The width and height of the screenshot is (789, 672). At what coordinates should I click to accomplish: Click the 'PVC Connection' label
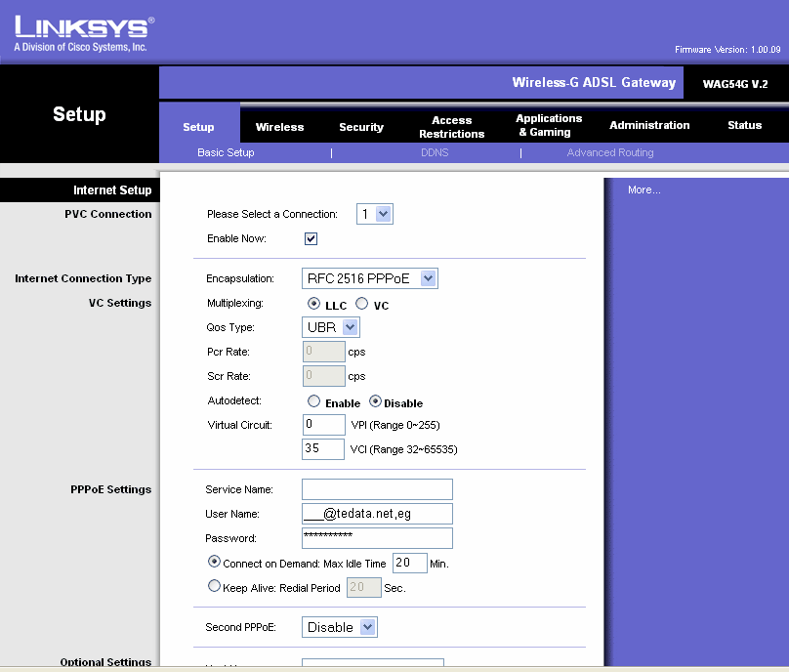108,214
